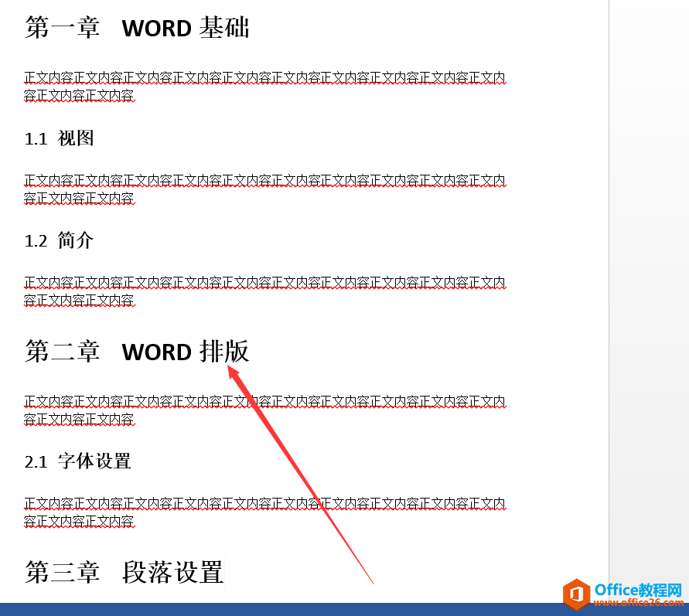Click the first body paragraph under 第一章

click(263, 85)
